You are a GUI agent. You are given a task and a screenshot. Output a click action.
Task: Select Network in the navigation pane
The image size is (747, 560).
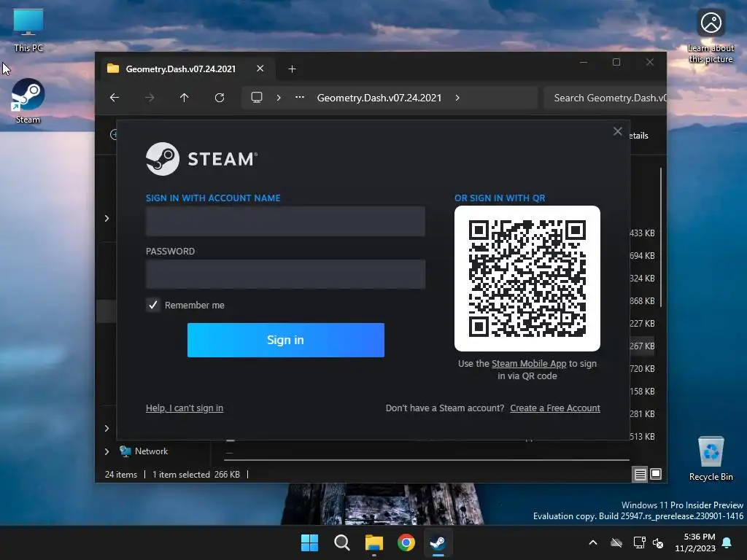(152, 451)
